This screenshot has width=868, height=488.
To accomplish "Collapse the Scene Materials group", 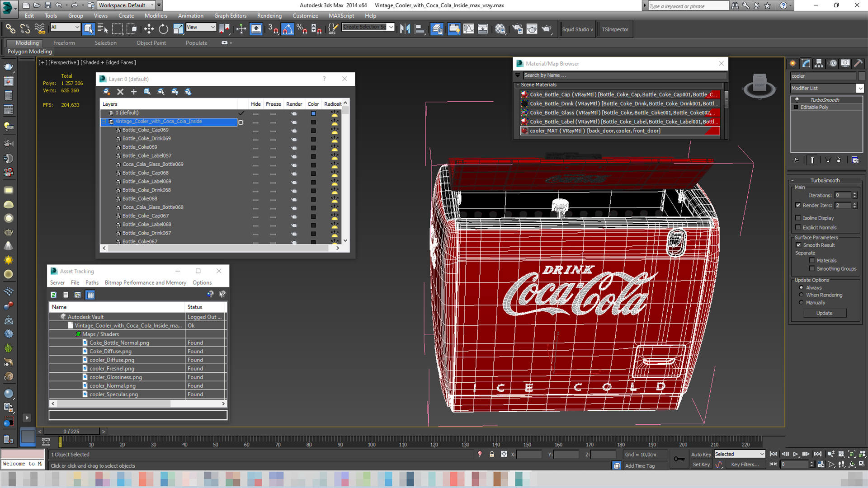I will (518, 84).
